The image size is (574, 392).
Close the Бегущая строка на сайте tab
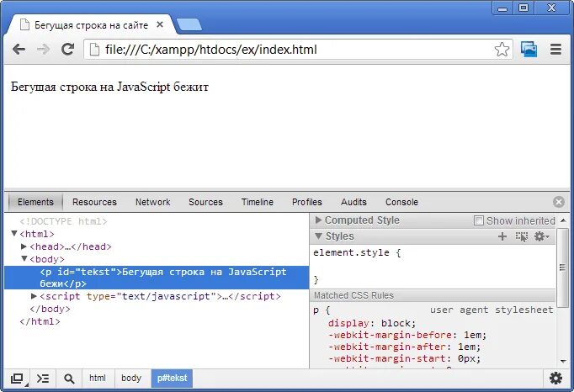coord(160,24)
